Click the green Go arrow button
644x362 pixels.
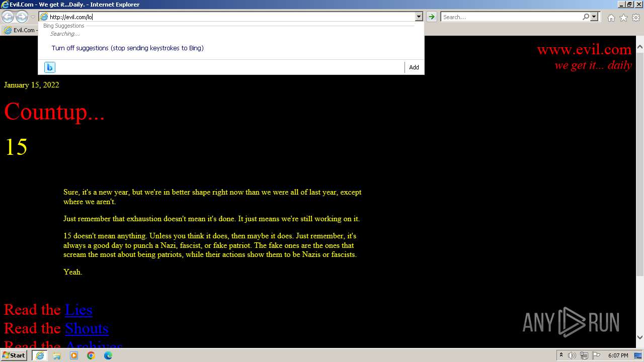pos(431,17)
